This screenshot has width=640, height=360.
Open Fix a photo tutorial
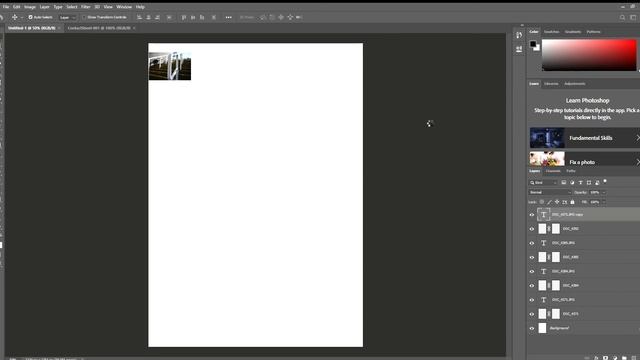(x=585, y=159)
